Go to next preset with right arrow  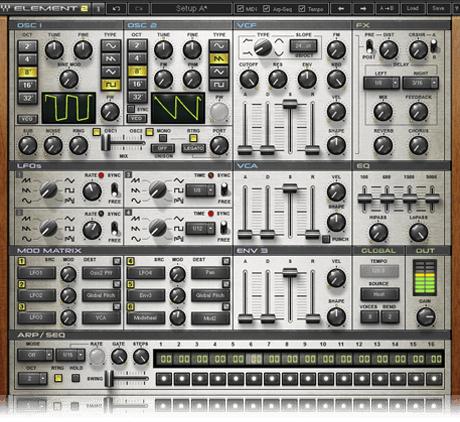point(363,9)
